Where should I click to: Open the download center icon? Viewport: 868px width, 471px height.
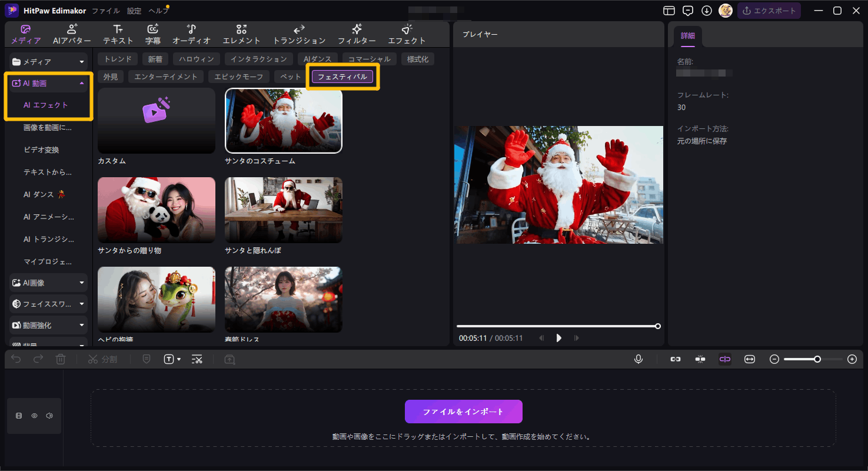coord(707,11)
